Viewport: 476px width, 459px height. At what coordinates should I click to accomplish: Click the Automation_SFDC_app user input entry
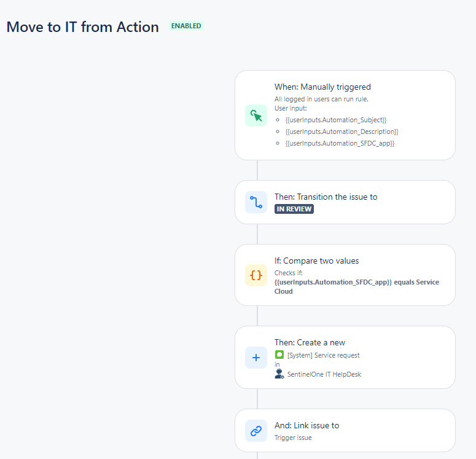pos(340,143)
